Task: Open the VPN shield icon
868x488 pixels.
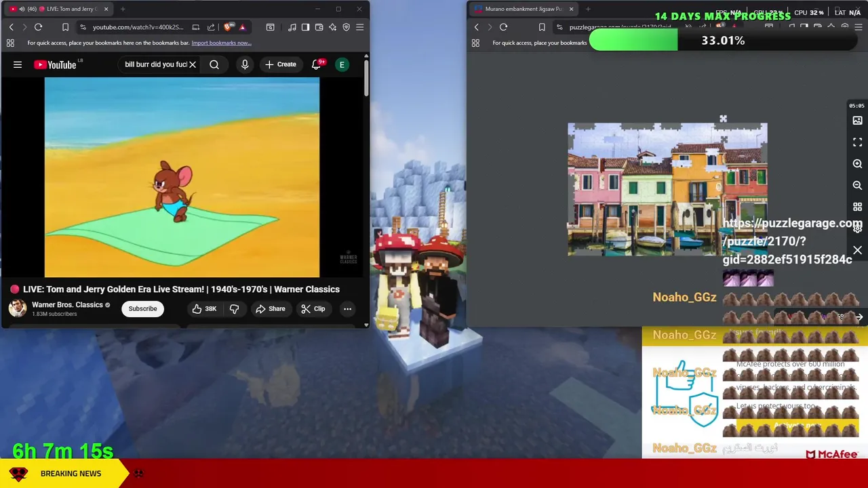Action: [346, 27]
